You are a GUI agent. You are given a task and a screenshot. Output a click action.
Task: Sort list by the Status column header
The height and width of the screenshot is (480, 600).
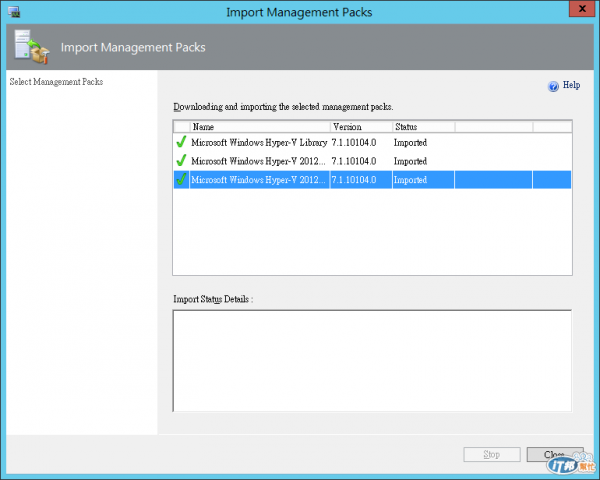point(424,127)
